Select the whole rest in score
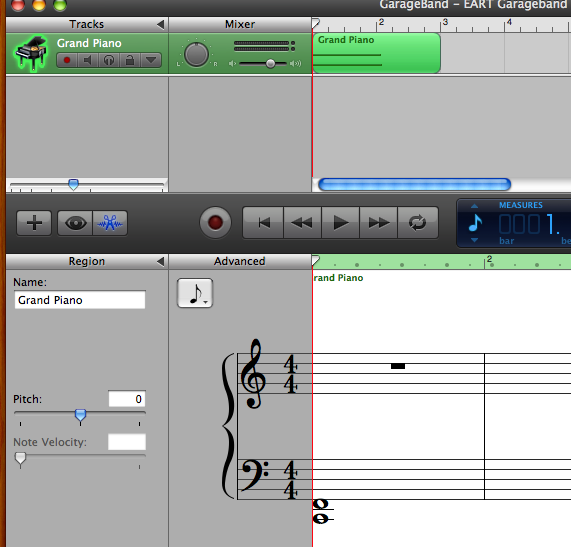571x547 pixels. click(398, 366)
